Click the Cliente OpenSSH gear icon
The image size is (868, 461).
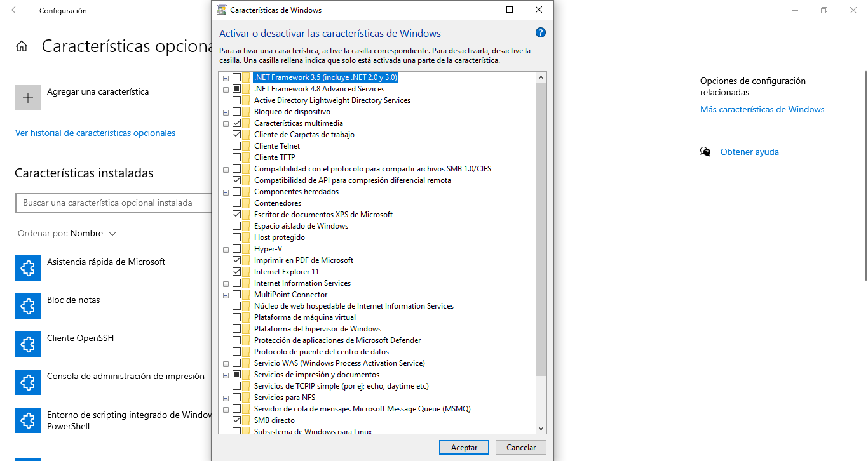[x=28, y=344]
